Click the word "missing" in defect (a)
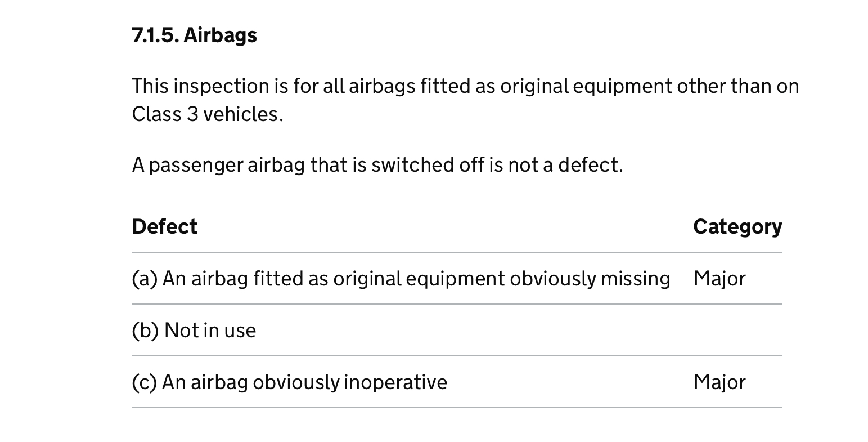The width and height of the screenshot is (868, 442). pos(635,279)
